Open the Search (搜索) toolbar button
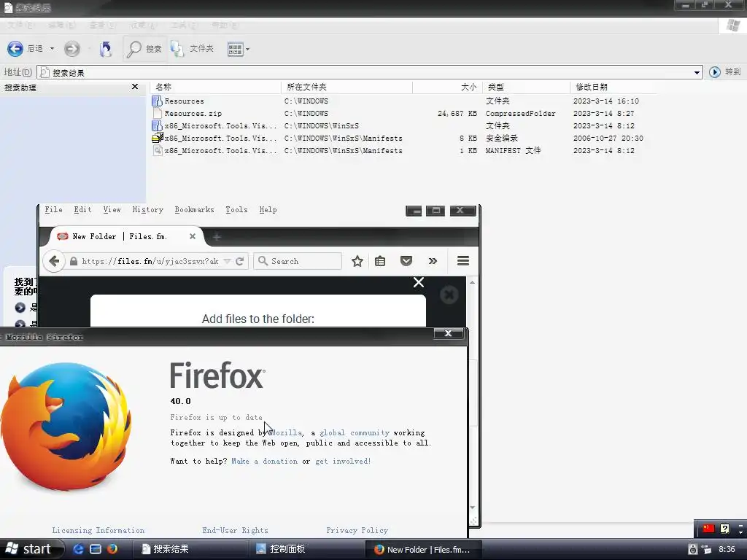Image resolution: width=747 pixels, height=560 pixels. pyautogui.click(x=145, y=49)
